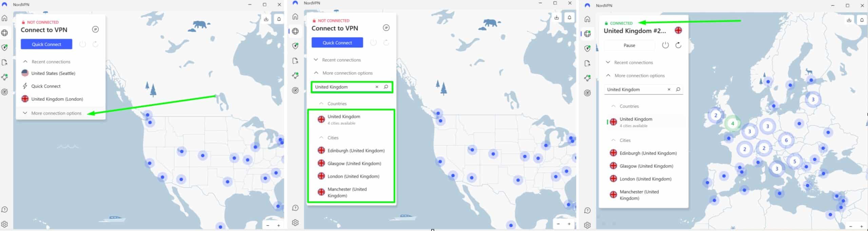The height and width of the screenshot is (231, 868).
Task: Open Dark Web Monitor target icon, left window
Action: (5, 92)
